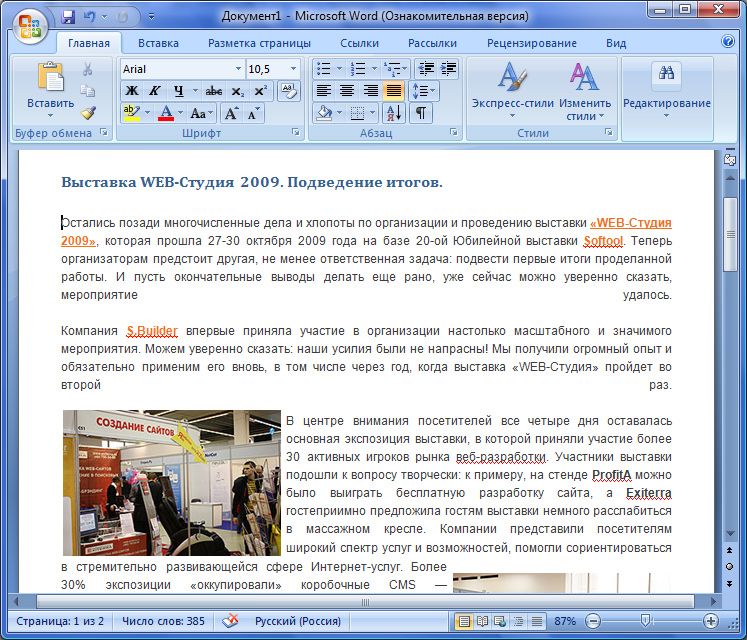Viewport: 747px width, 640px height.
Task: Copy selection to clipboard
Action: click(88, 91)
